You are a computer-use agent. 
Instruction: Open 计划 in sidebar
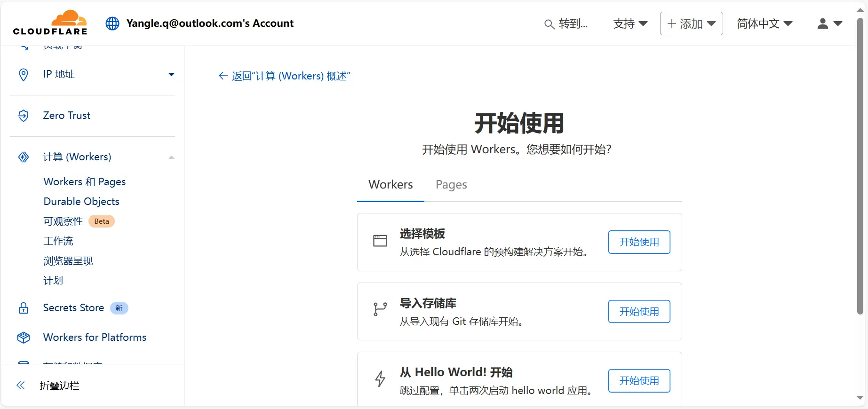53,281
